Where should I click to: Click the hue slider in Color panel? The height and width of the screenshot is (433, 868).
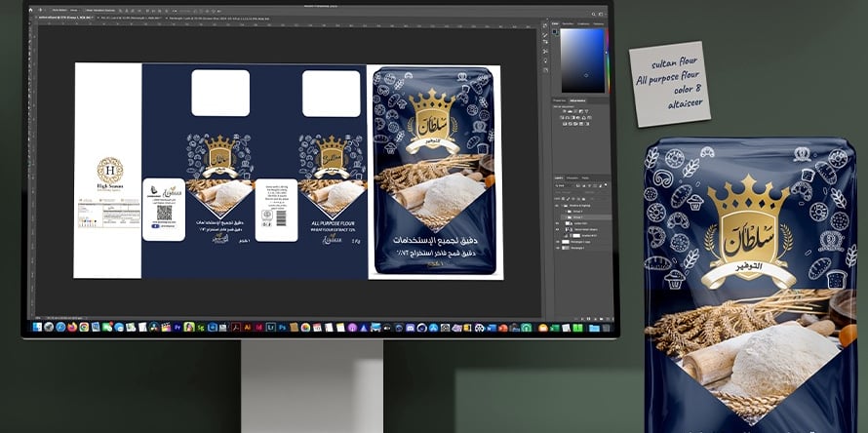coord(607,59)
